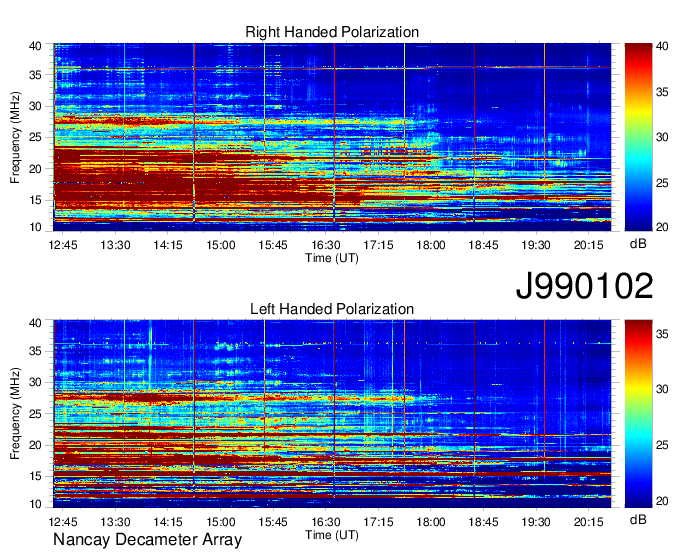Click 35 MHz frequency tick, Left Handed plot
This screenshot has height=552, width=680.
(36, 351)
